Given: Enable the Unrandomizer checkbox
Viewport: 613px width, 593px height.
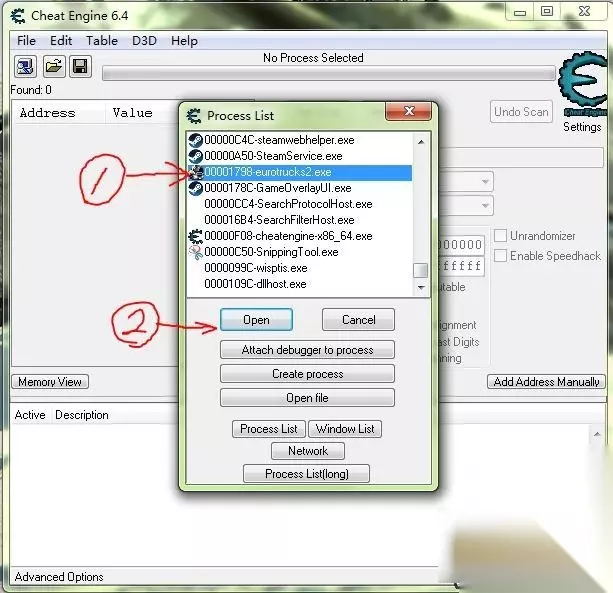Looking at the screenshot, I should point(500,236).
